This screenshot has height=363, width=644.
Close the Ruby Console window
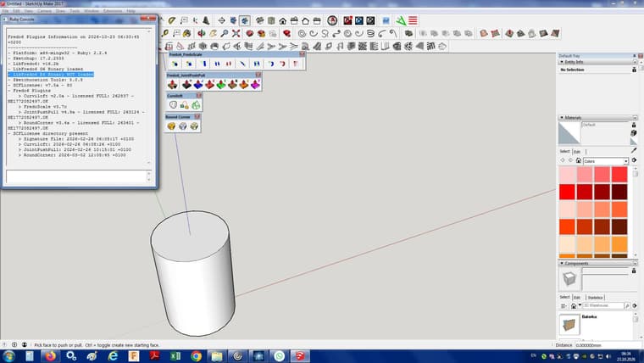point(147,19)
